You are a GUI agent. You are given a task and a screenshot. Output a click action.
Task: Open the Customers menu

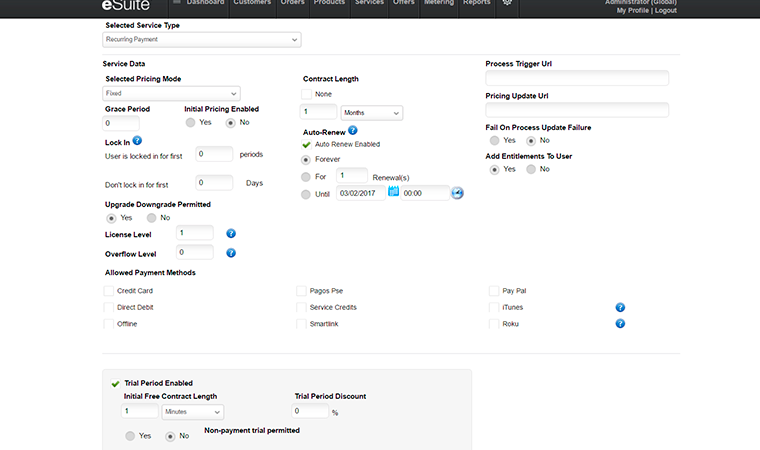251,3
